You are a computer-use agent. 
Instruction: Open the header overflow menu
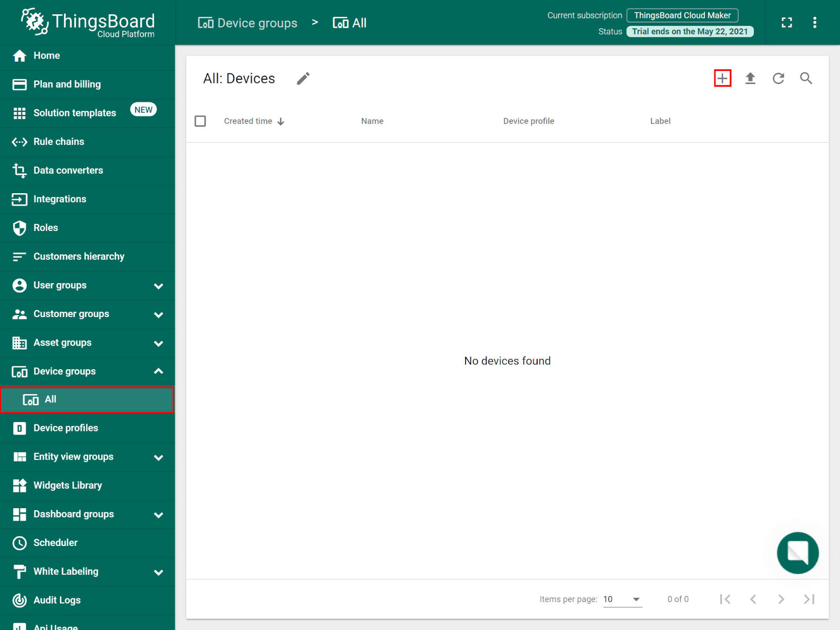pos(814,22)
